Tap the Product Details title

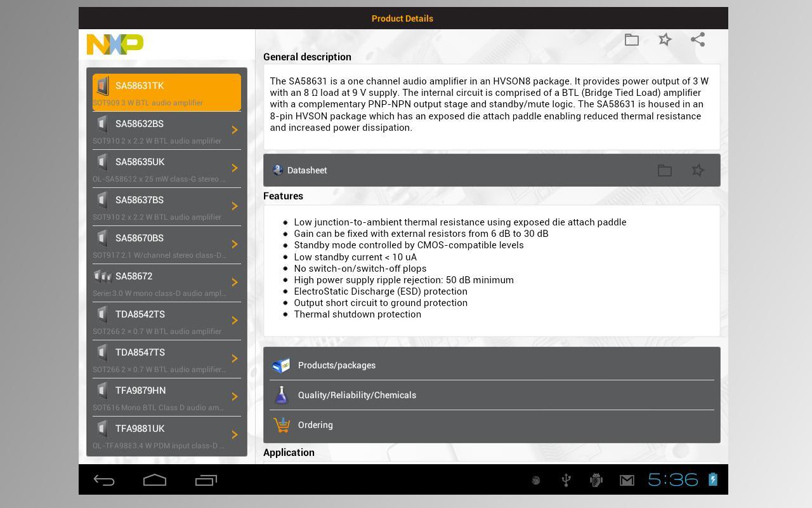(x=402, y=18)
